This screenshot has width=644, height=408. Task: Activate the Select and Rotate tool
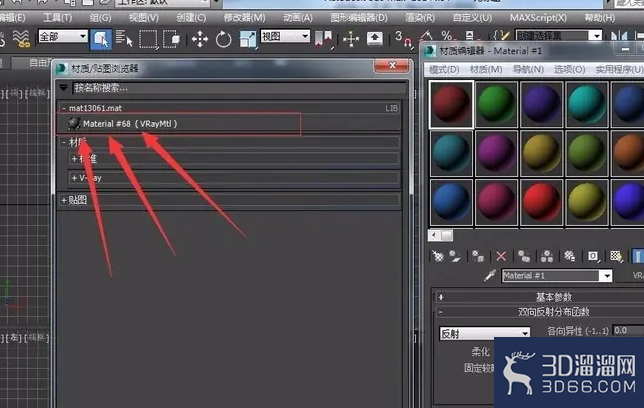[223, 39]
